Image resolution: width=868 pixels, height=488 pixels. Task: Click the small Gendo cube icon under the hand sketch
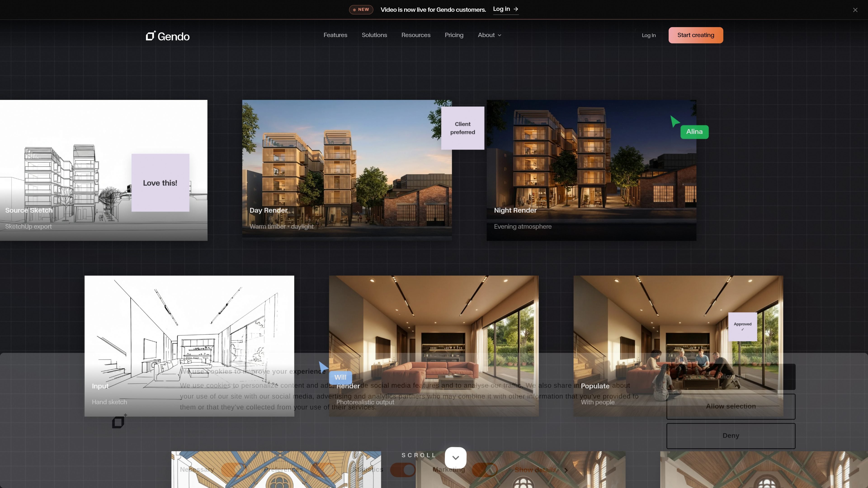119,421
